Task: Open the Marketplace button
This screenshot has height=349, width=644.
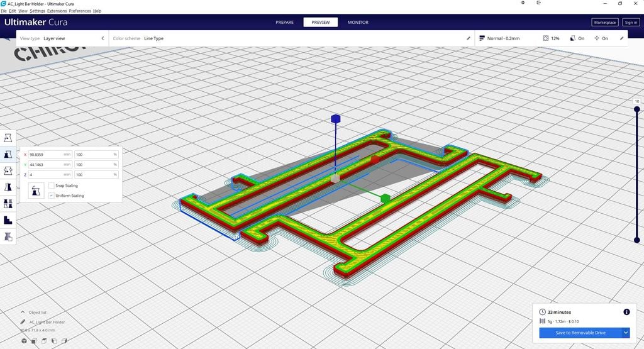Action: (604, 22)
